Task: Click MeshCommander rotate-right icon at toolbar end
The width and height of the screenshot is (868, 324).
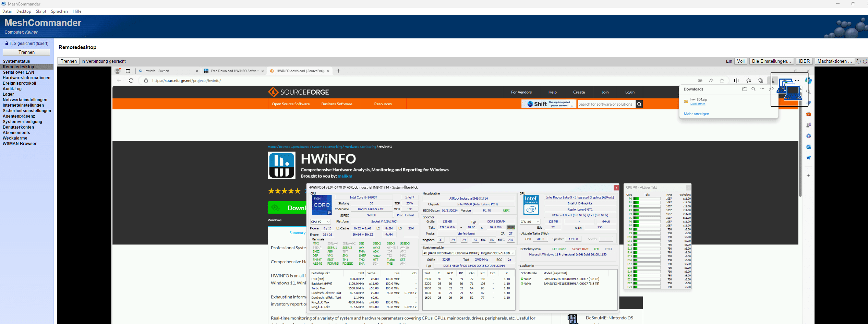Action: [865, 61]
